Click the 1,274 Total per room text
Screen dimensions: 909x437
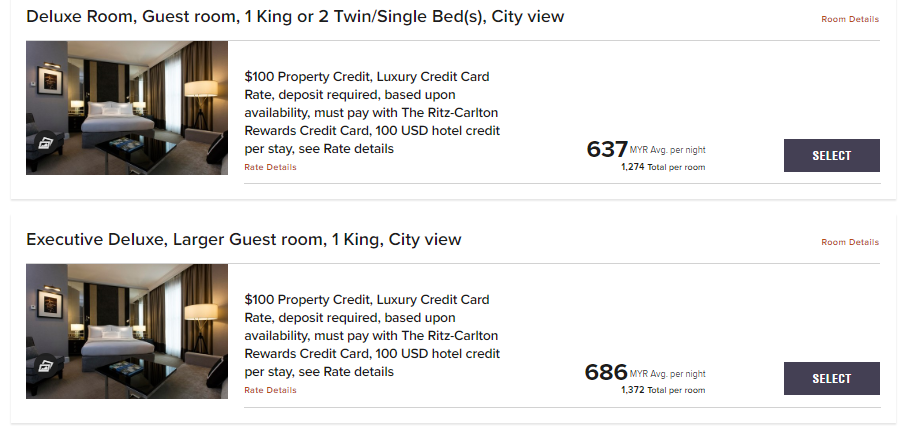[x=662, y=167]
